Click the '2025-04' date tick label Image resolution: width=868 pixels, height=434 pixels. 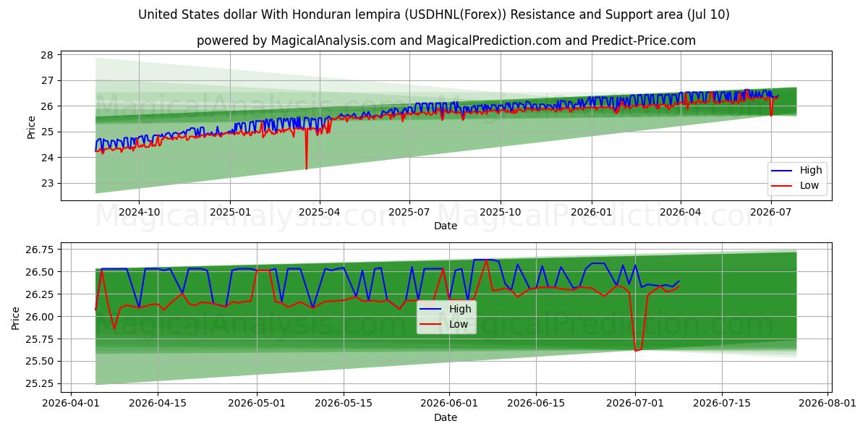tap(319, 213)
